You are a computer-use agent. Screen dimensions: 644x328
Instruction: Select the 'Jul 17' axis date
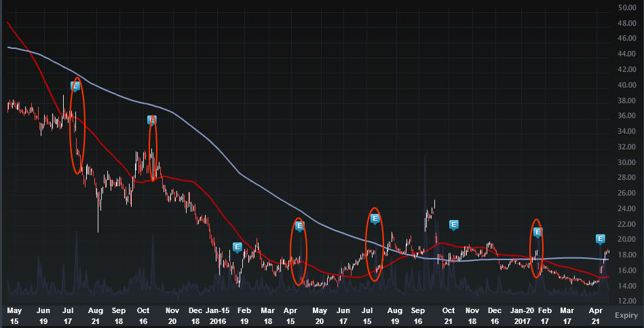pos(68,316)
